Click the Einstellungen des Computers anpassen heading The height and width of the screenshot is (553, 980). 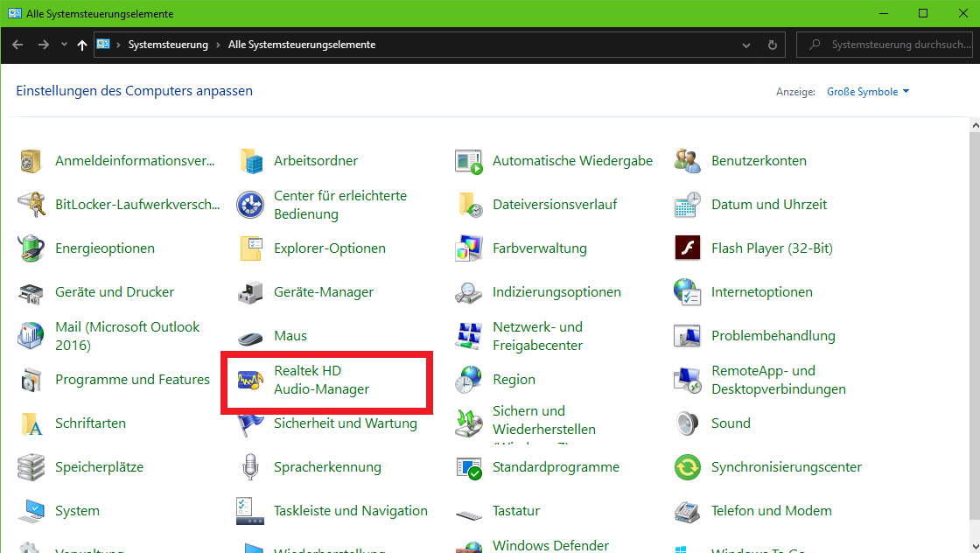pyautogui.click(x=135, y=91)
